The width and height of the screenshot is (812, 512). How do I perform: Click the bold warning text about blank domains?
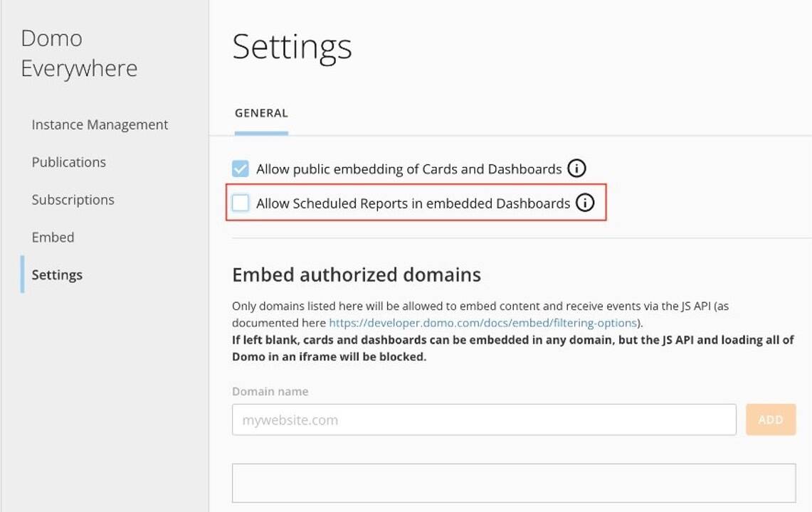(x=512, y=348)
